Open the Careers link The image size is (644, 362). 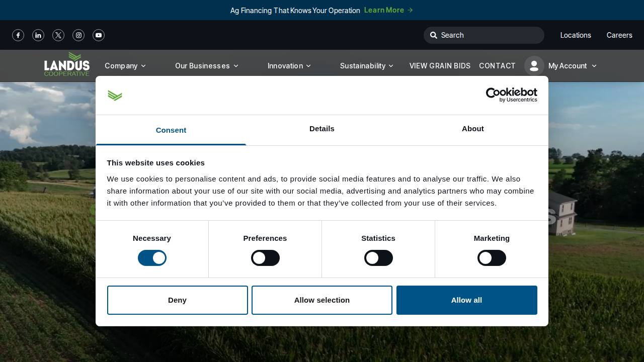[619, 35]
